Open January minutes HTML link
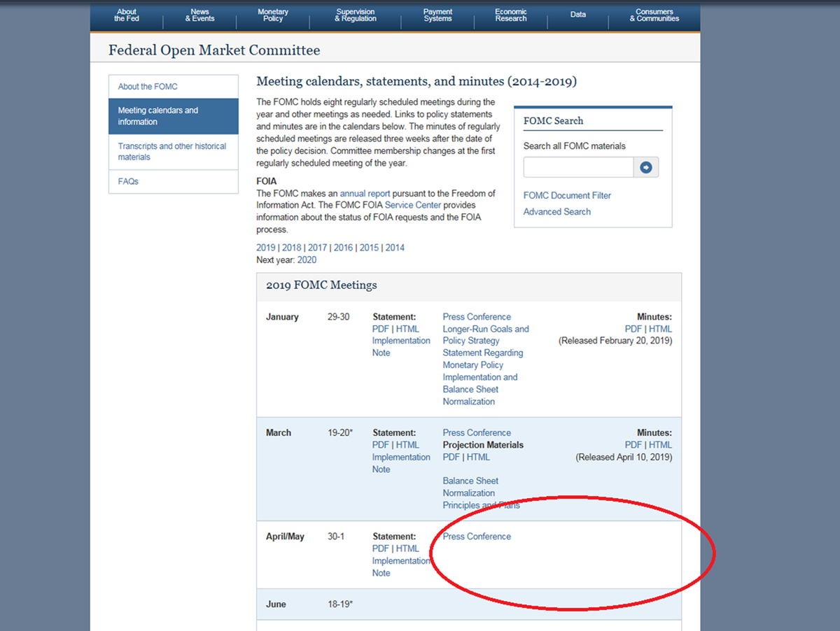The width and height of the screenshot is (840, 631). coord(660,329)
